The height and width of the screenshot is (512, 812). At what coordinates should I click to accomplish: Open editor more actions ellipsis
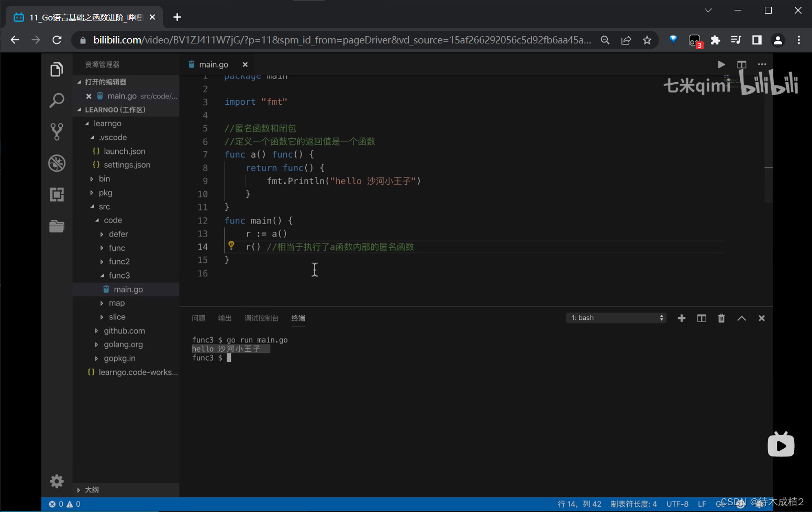762,64
